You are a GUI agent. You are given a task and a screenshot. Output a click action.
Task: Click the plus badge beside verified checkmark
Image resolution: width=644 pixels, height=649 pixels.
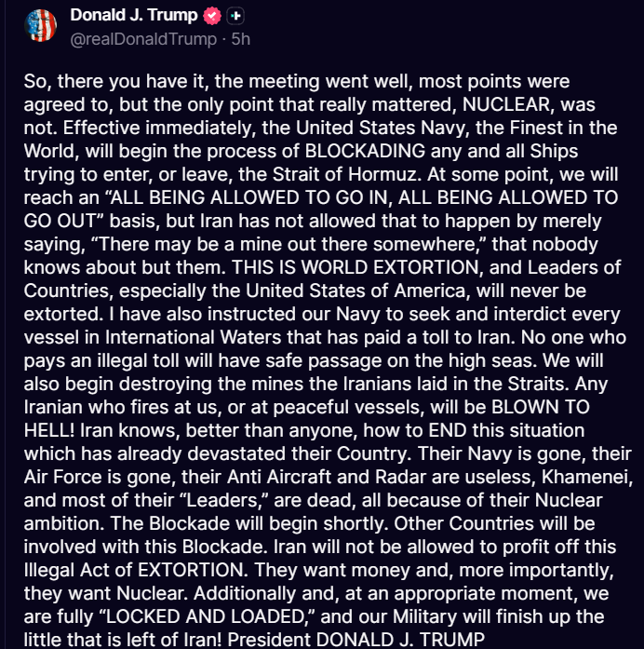pyautogui.click(x=235, y=17)
